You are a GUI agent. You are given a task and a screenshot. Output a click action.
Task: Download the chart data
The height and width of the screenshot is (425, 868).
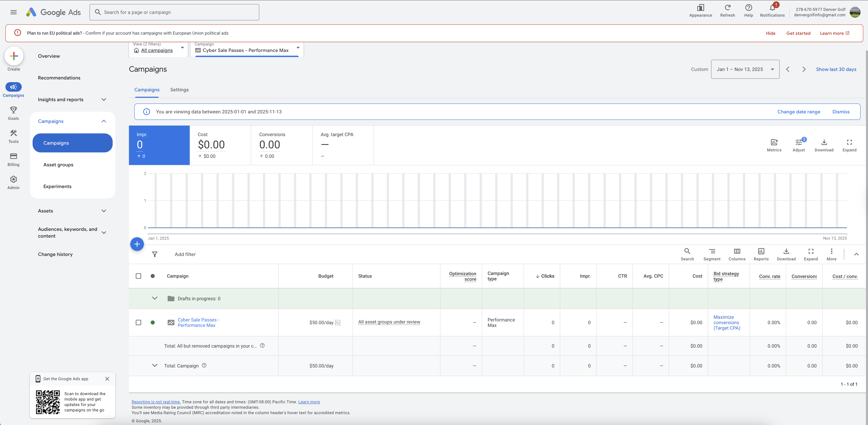pos(824,145)
